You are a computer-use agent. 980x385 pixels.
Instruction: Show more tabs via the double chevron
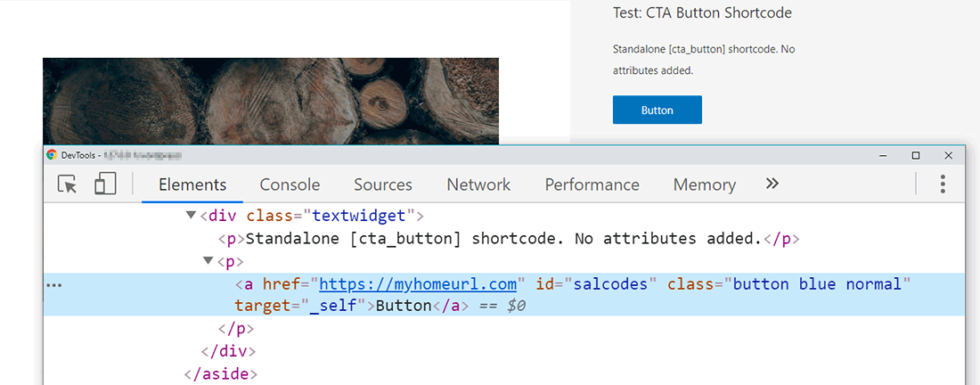pyautogui.click(x=772, y=184)
